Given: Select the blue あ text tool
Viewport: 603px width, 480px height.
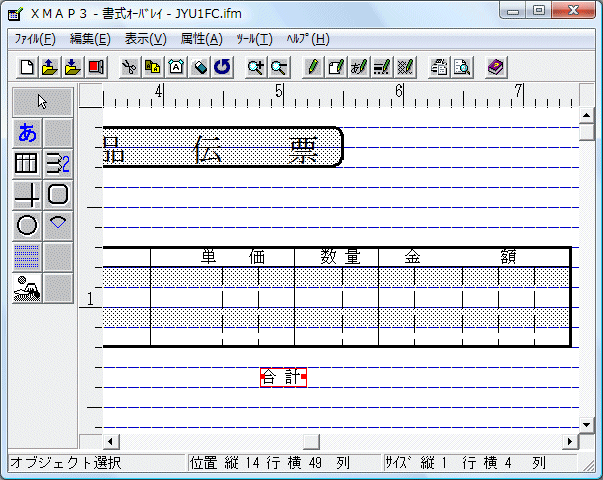Looking at the screenshot, I should (x=27, y=133).
